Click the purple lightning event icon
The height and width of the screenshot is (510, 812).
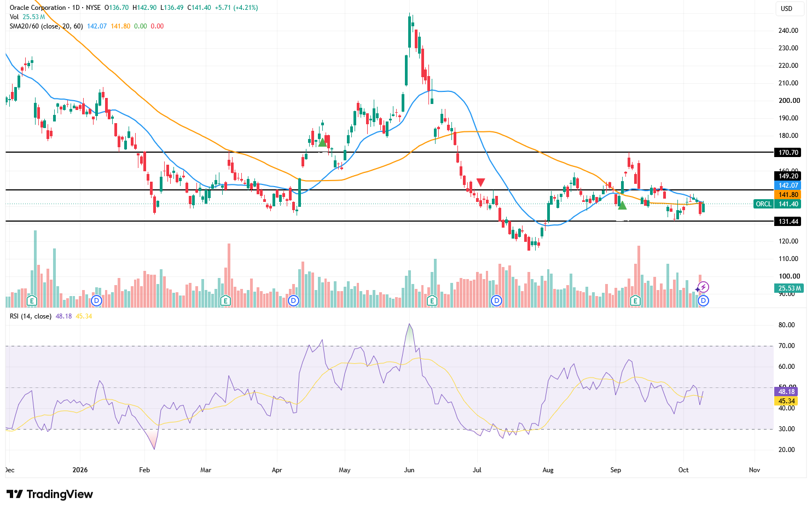coord(704,287)
